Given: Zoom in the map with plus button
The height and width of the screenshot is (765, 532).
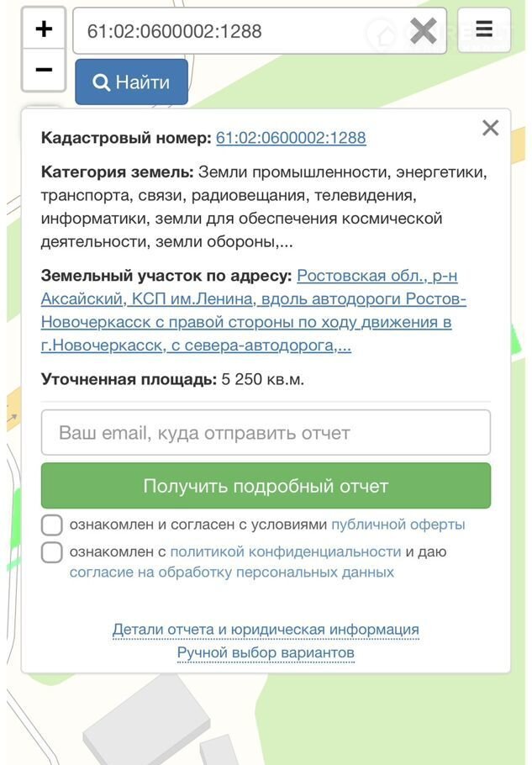Looking at the screenshot, I should [x=44, y=29].
